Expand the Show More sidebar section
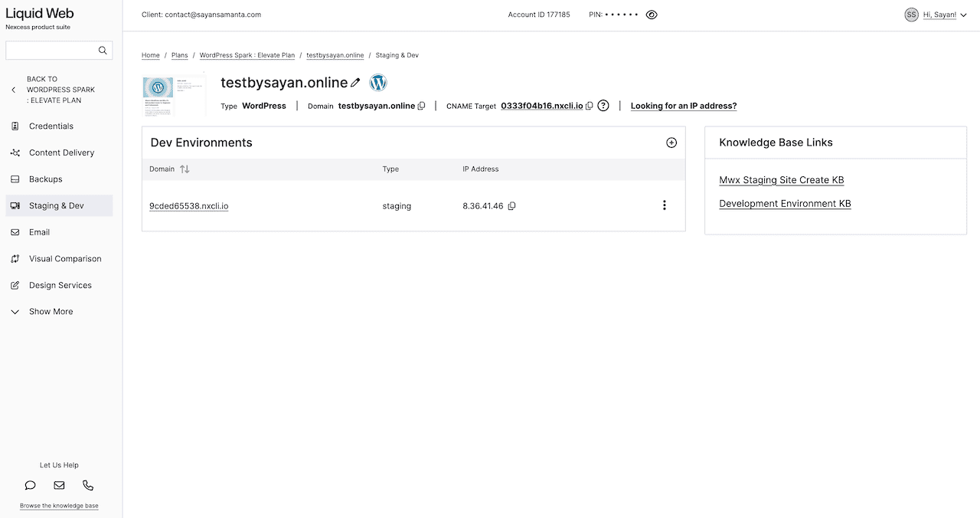The height and width of the screenshot is (518, 980). tap(14, 311)
